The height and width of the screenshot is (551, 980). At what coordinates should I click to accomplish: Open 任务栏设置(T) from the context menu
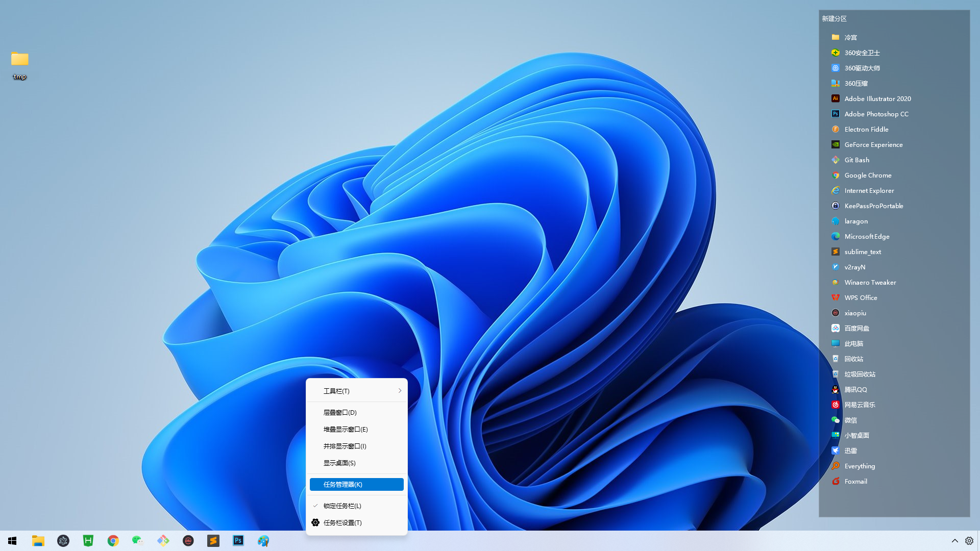point(342,522)
